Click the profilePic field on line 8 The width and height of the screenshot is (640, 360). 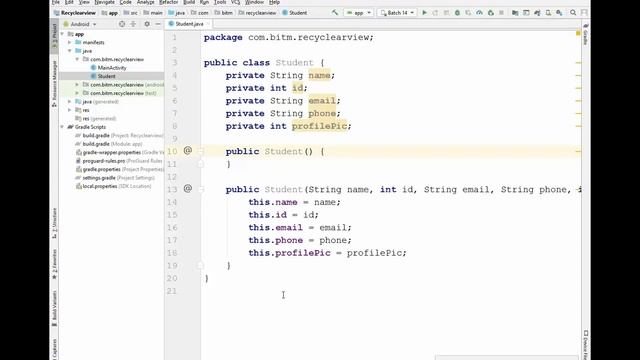[319, 126]
